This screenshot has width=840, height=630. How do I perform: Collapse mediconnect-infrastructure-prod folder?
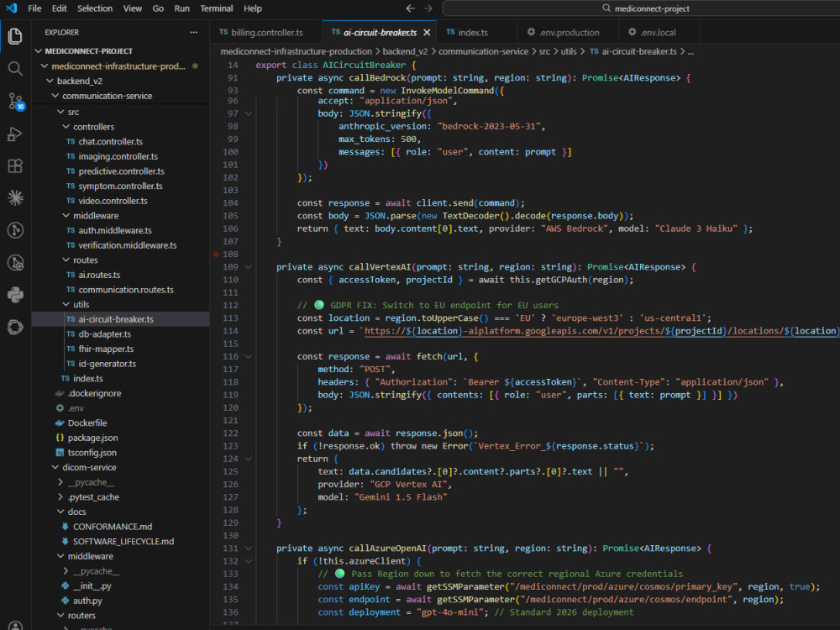tap(45, 66)
